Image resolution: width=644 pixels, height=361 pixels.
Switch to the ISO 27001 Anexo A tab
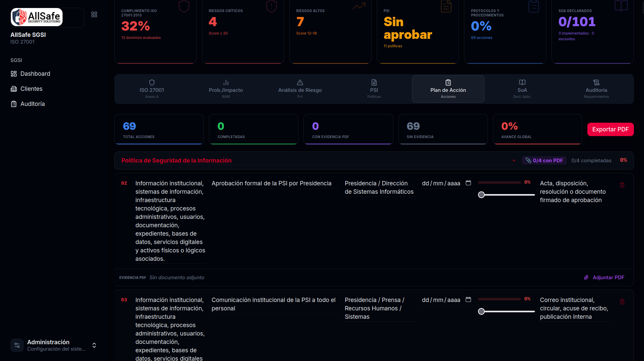[x=152, y=89]
